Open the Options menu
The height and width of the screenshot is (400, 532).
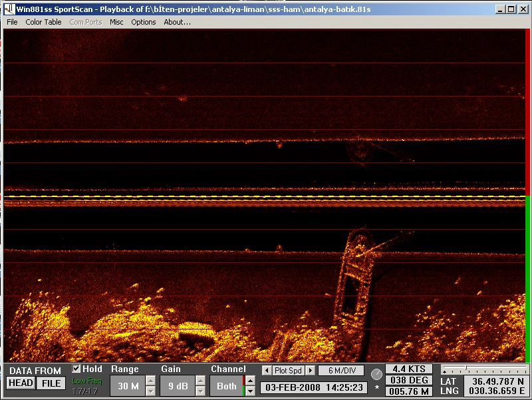(143, 22)
